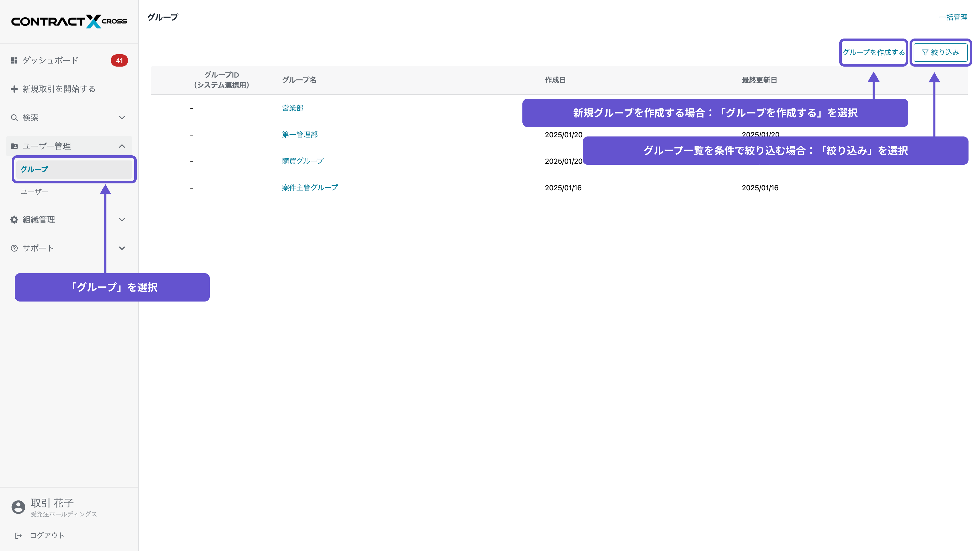Click the 絞り込み filter button
Image resolution: width=980 pixels, height=551 pixels.
coord(940,53)
